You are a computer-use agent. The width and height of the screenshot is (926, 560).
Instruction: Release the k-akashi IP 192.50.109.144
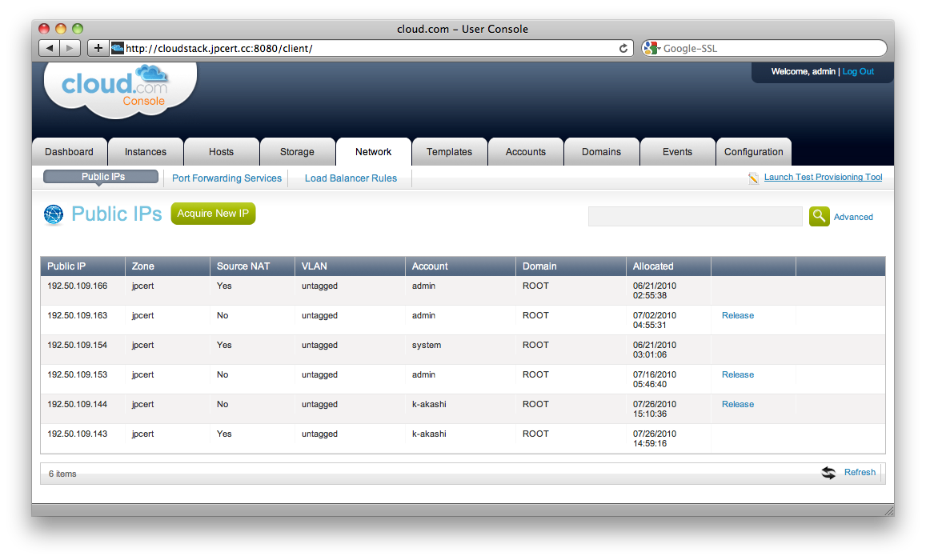tap(737, 404)
